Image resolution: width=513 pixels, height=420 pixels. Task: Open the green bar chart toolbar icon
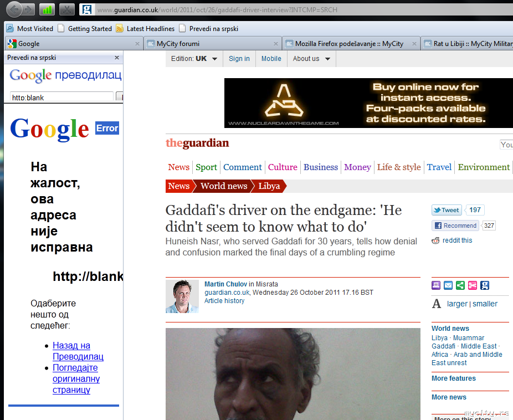click(x=47, y=9)
